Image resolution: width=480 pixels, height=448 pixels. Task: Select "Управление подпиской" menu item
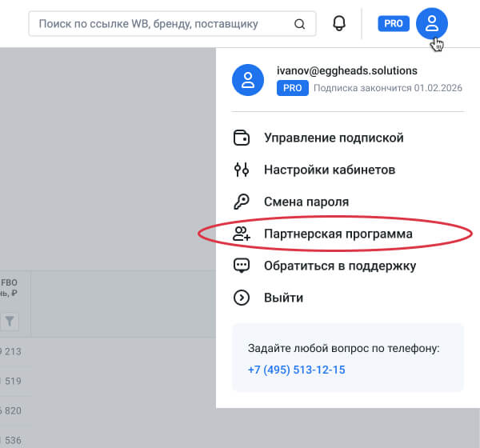(334, 138)
